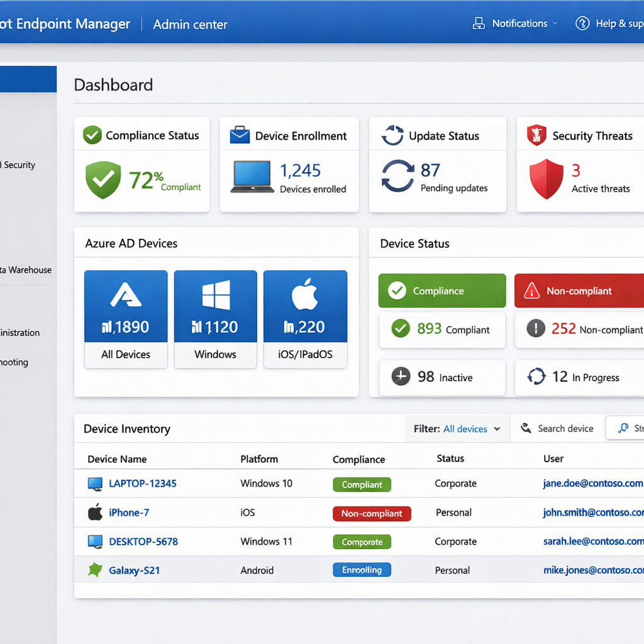This screenshot has height=644, width=644.
Task: Click the search magnifier icon beside Search device
Action: pyautogui.click(x=526, y=428)
